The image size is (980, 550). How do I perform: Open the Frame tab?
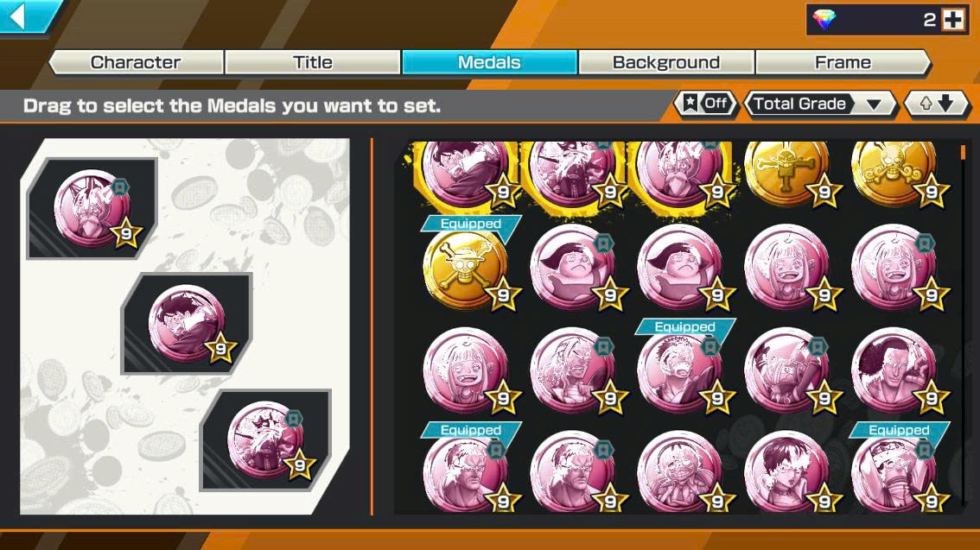(843, 62)
